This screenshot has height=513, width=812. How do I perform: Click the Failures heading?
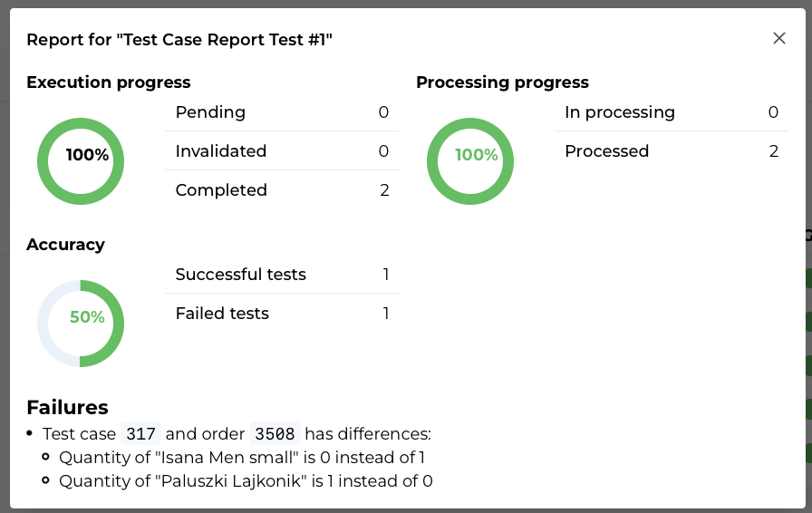pyautogui.click(x=67, y=407)
